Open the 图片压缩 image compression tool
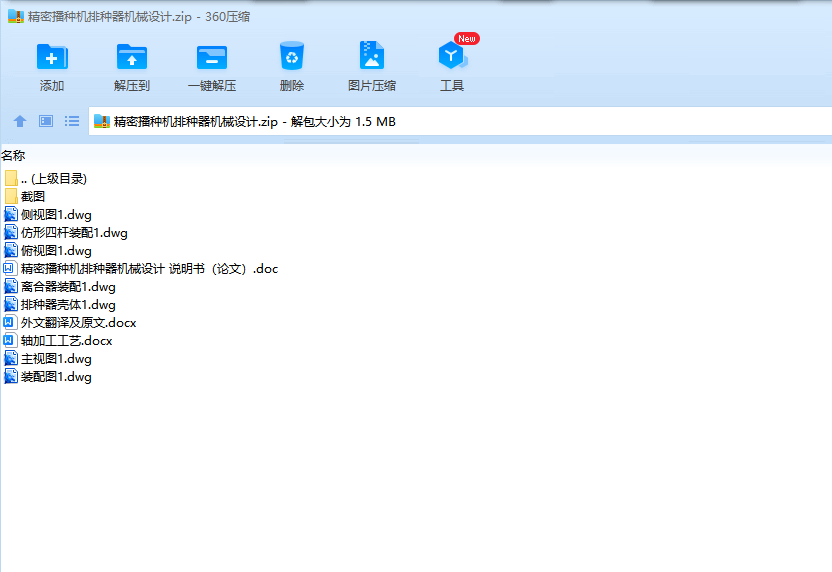Screen dimensions: 832x572 [x=371, y=55]
